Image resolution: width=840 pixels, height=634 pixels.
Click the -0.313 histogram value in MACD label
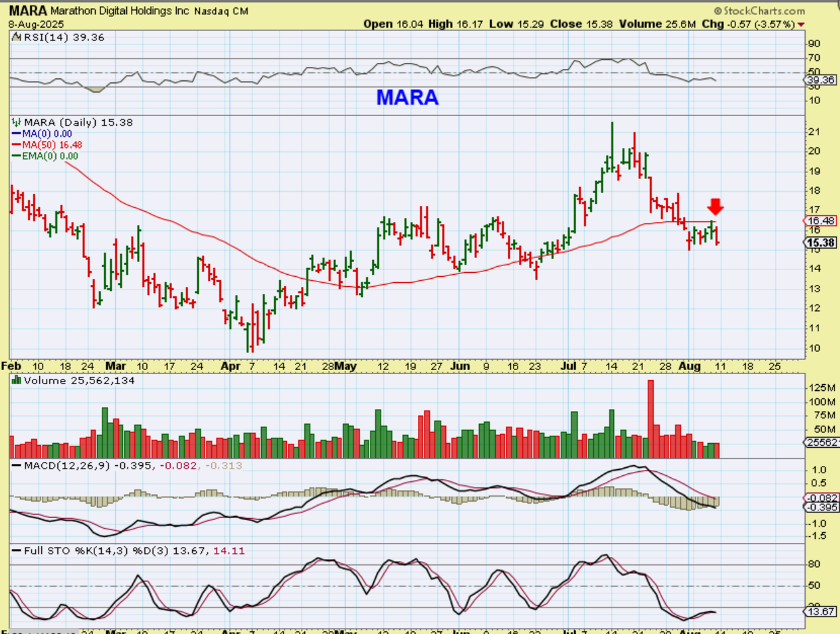point(225,466)
